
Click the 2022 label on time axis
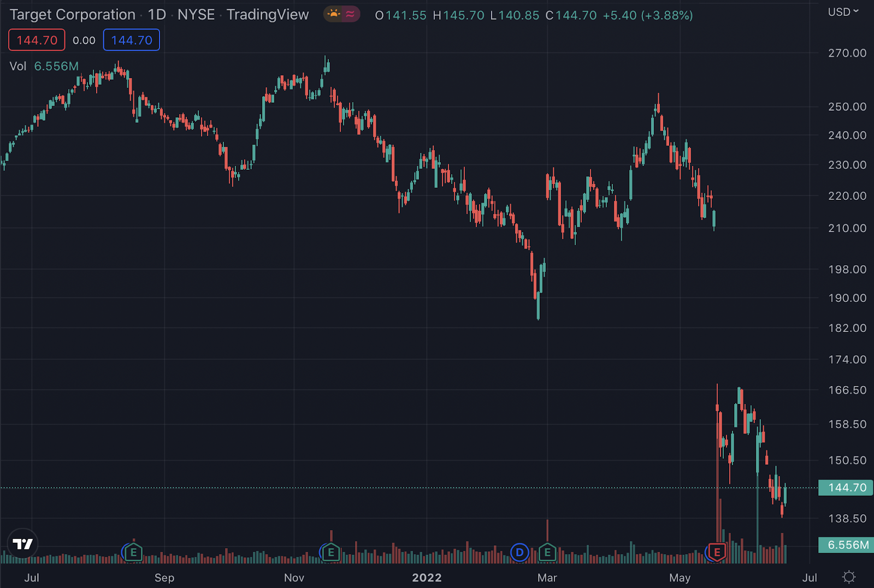pos(427,578)
